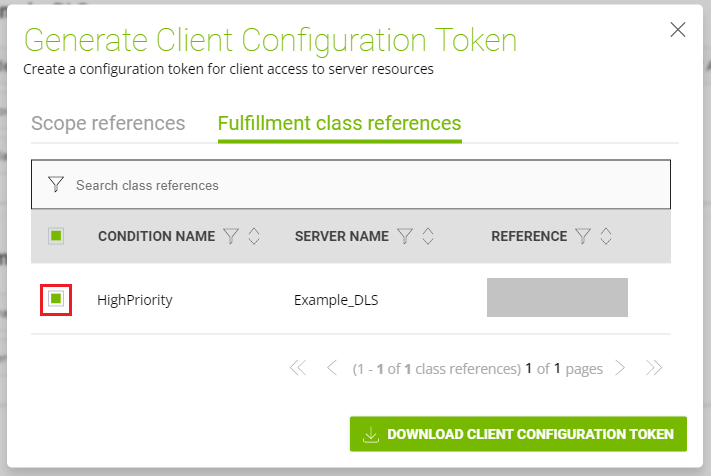This screenshot has height=476, width=714.
Task: Click the Search class references field
Action: point(360,185)
